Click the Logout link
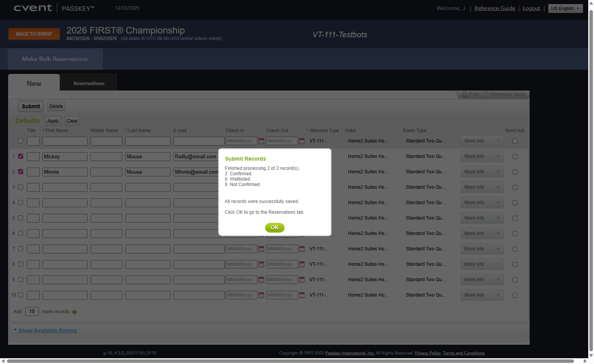 (531, 8)
